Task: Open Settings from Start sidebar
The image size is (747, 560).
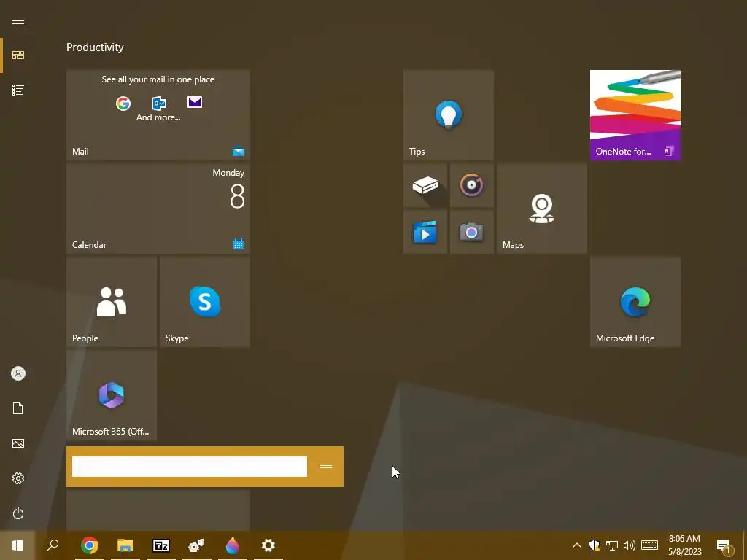Action: click(18, 478)
